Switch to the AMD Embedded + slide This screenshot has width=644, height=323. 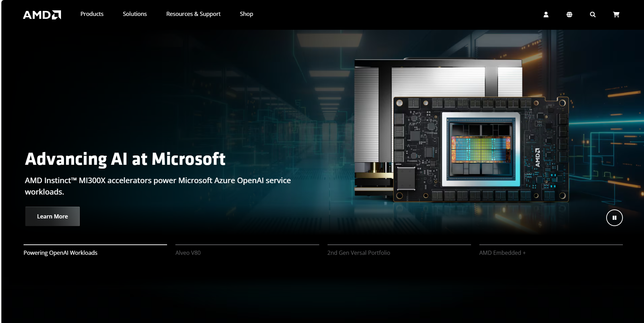[551, 251]
